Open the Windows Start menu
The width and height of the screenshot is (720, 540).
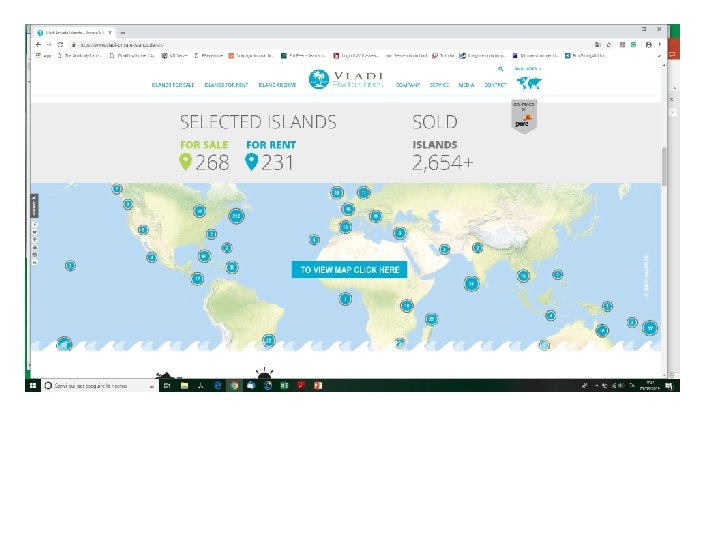33,386
